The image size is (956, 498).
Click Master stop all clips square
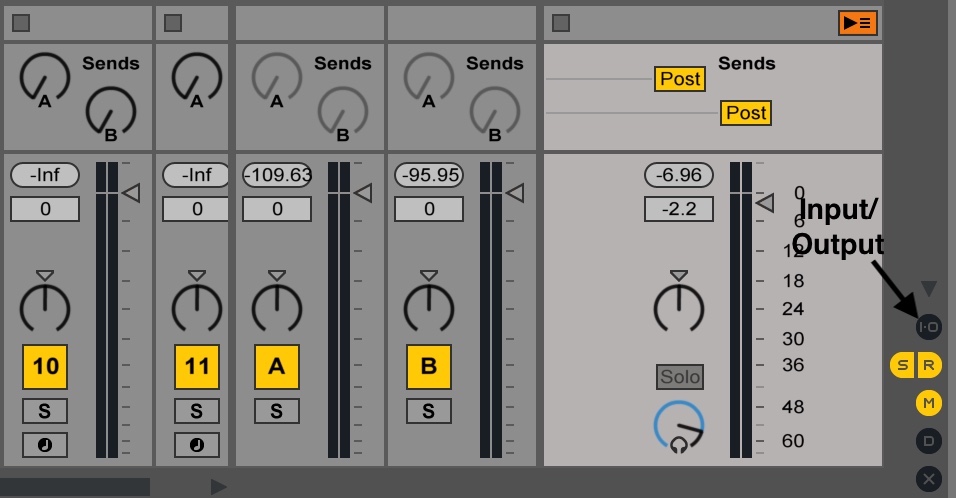pos(561,23)
